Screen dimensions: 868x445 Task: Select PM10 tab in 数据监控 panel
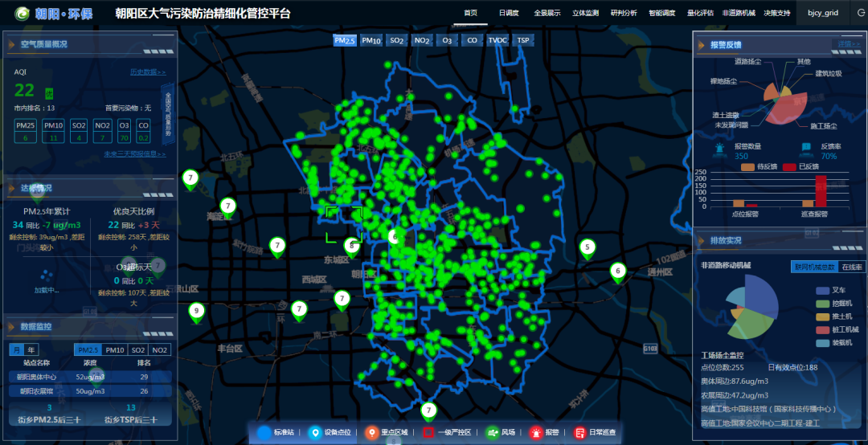click(115, 349)
